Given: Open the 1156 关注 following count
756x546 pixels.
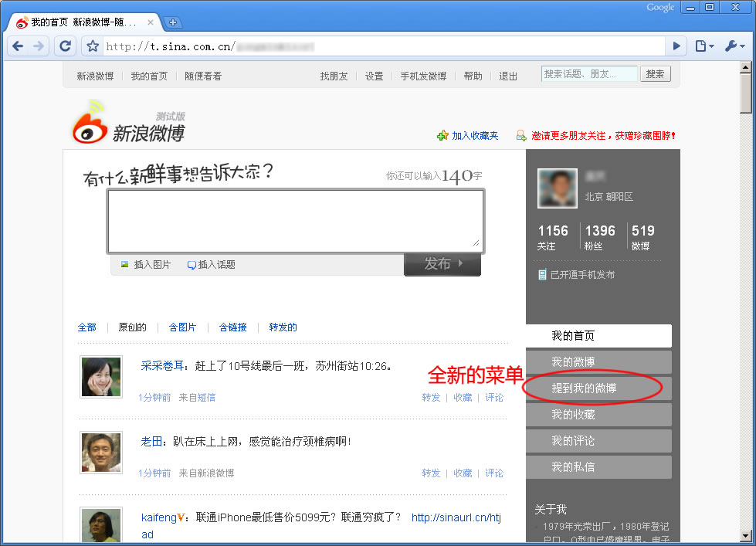Looking at the screenshot, I should (x=553, y=237).
